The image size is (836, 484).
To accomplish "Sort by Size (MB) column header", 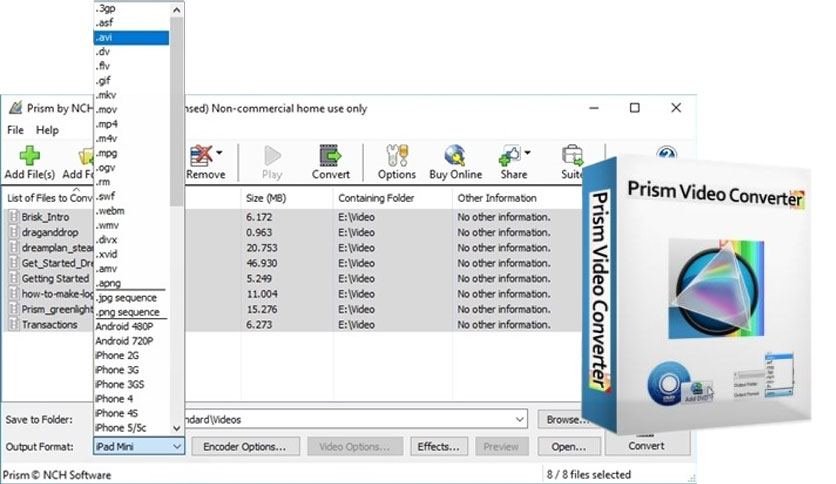I will click(266, 198).
